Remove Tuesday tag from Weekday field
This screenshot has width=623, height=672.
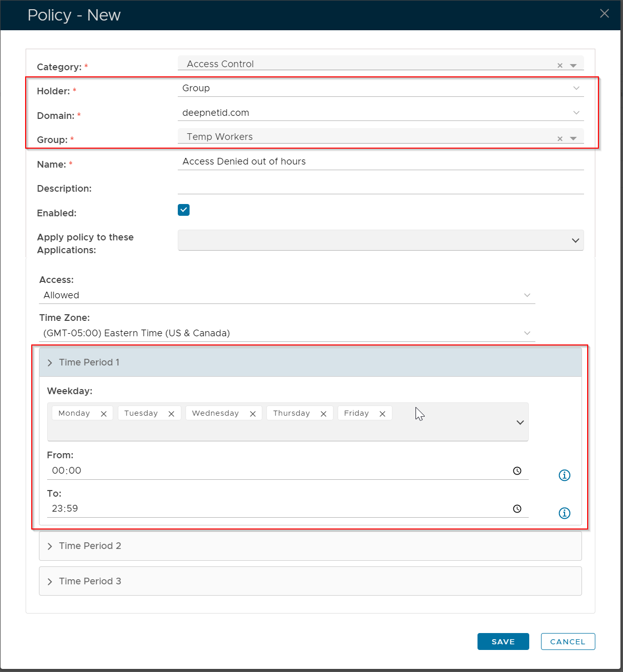(x=171, y=414)
